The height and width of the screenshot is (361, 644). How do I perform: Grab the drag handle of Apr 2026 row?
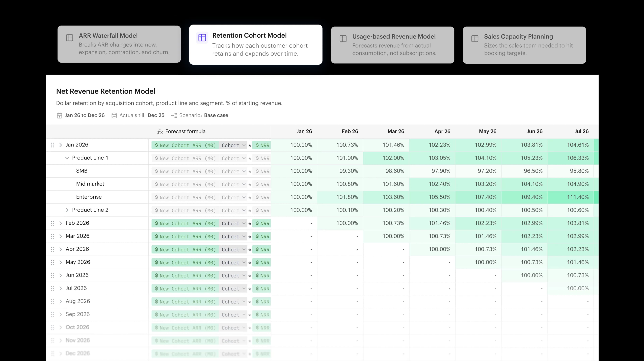(52, 249)
